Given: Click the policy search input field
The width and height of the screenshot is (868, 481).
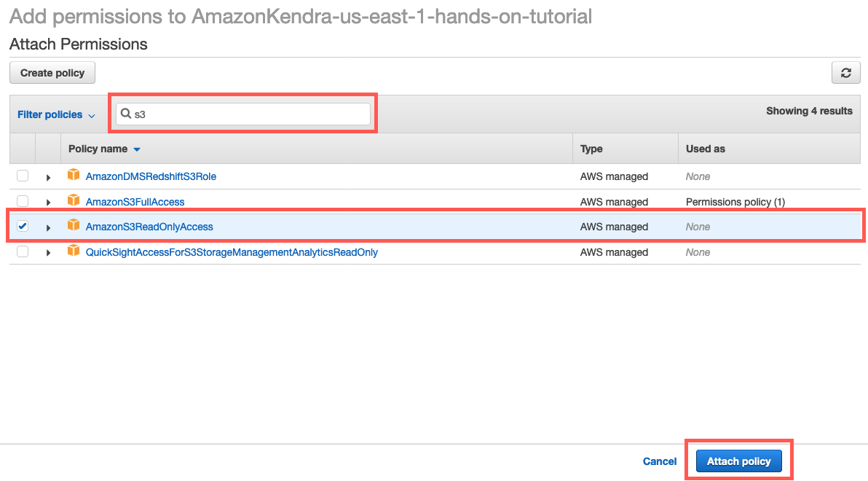Looking at the screenshot, I should (x=248, y=114).
